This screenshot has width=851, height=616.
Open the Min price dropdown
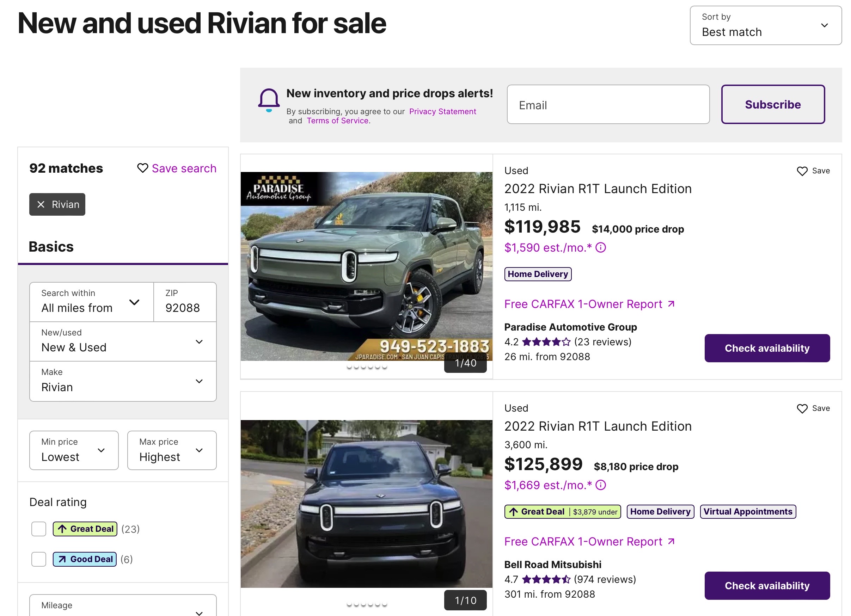74,450
